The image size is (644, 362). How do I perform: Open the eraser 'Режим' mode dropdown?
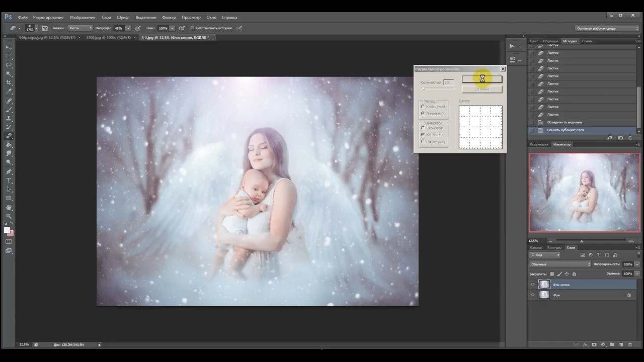80,28
